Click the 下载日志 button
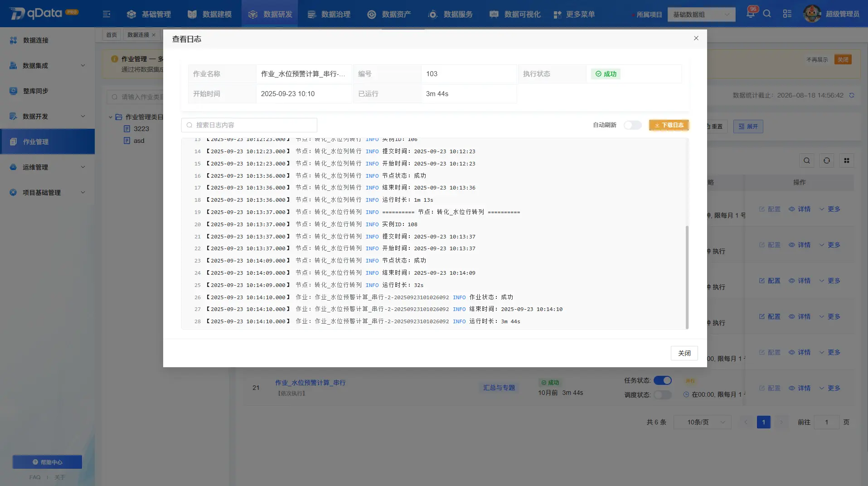The width and height of the screenshot is (868, 486). click(669, 125)
